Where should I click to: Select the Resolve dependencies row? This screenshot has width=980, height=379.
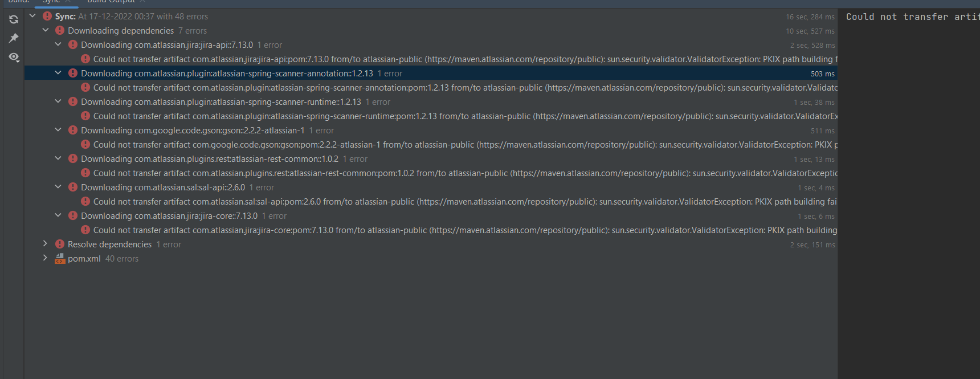coord(431,244)
